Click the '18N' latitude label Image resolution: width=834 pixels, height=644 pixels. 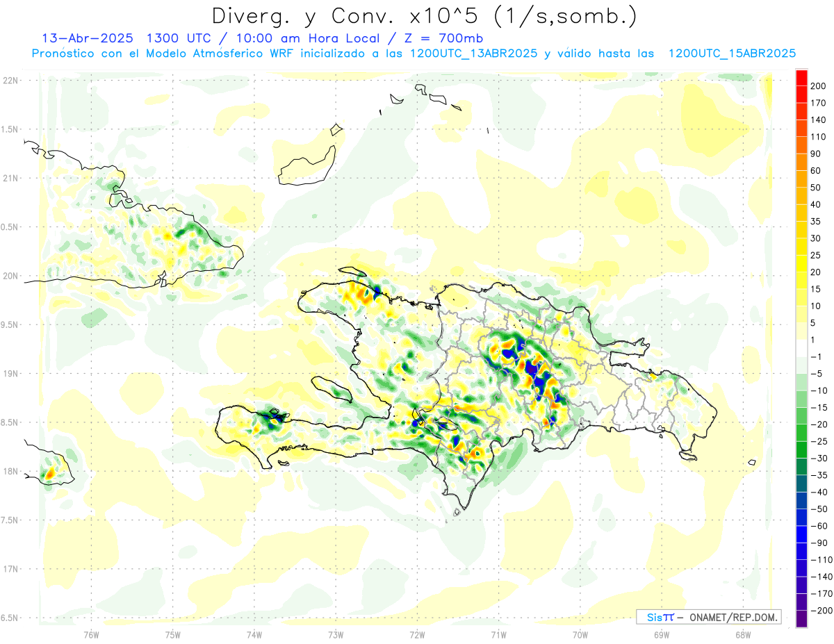pos(9,471)
